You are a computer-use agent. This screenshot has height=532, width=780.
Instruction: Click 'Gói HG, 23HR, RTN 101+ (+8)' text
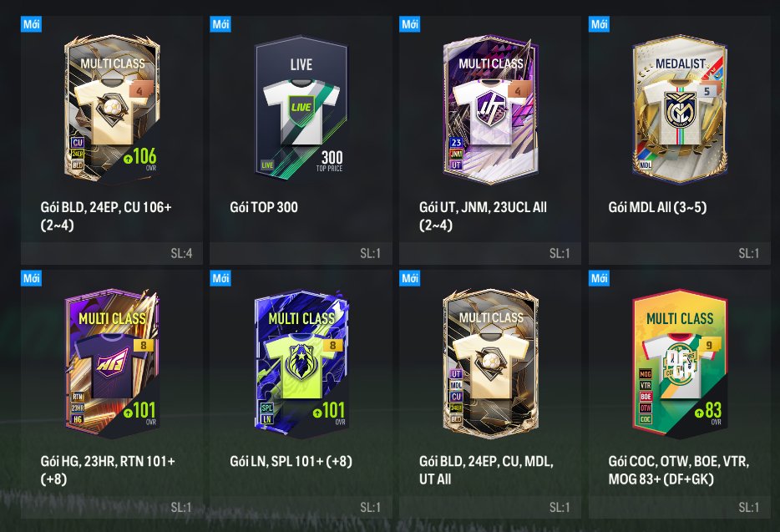coord(108,470)
